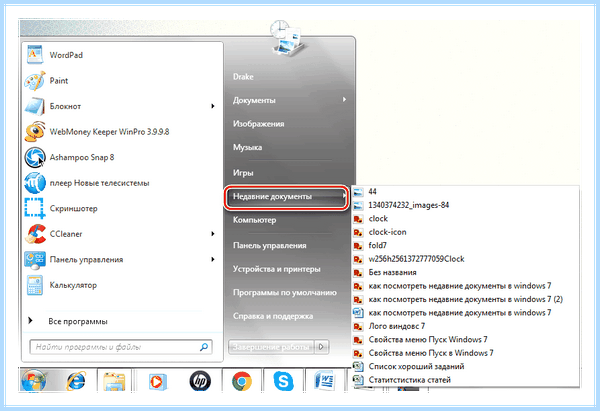Viewport: 600px width, 411px height.
Task: Open Google Chrome from the taskbar
Action: pos(242,381)
